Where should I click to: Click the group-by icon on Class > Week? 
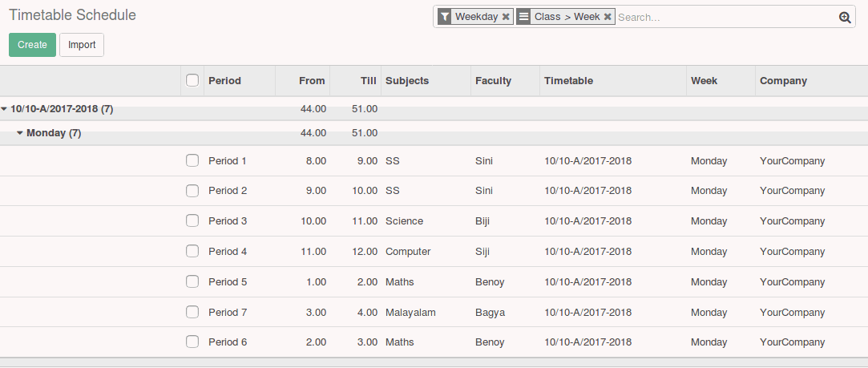coord(523,17)
